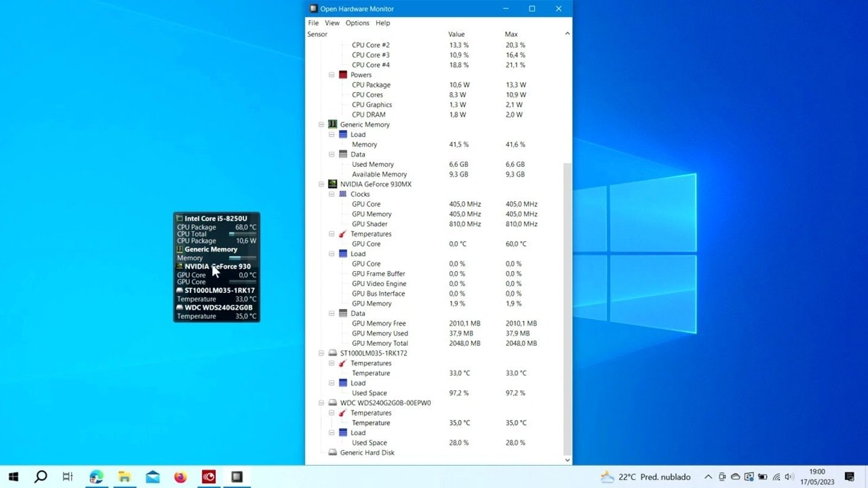
Task: Open Task View from the taskbar
Action: pyautogui.click(x=68, y=477)
